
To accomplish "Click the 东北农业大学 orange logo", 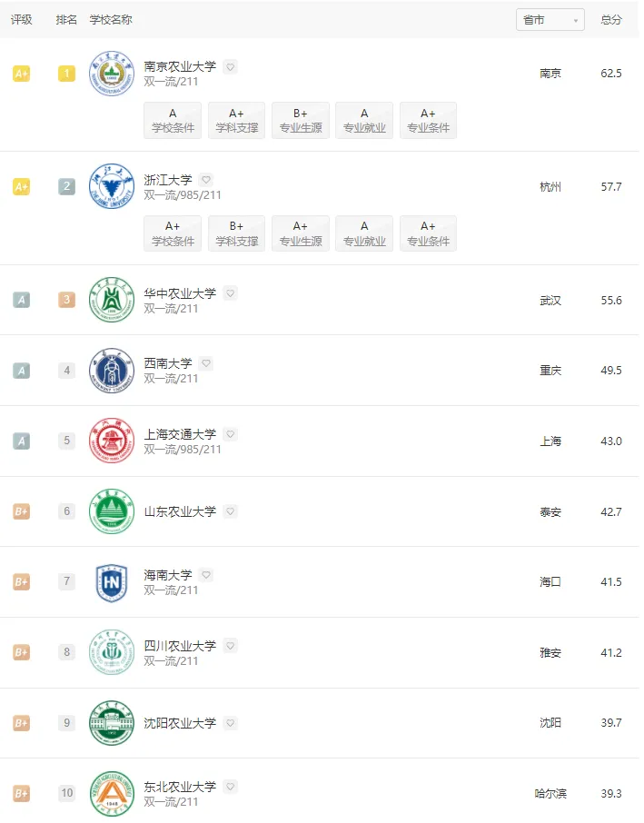I will [x=111, y=793].
